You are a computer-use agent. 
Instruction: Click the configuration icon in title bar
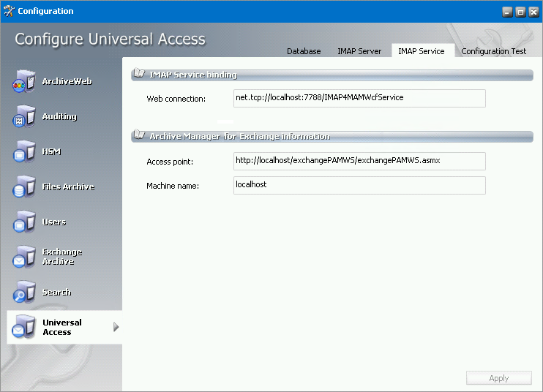(x=9, y=11)
